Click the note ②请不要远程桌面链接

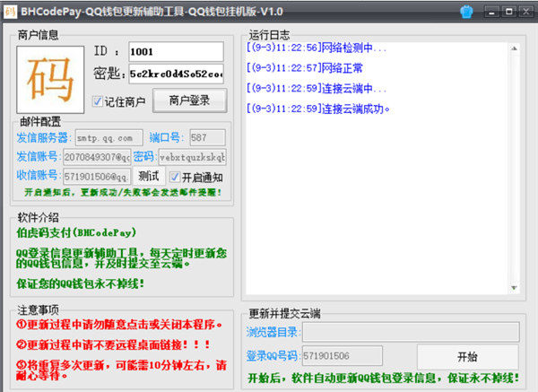tap(113, 344)
